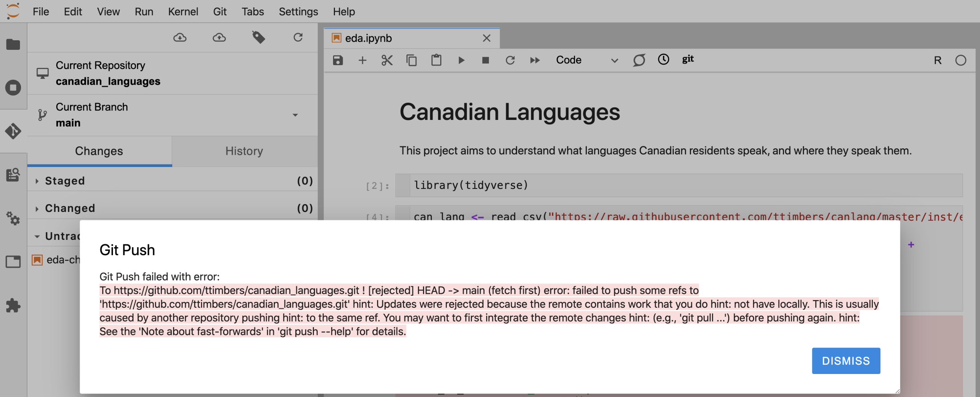The height and width of the screenshot is (397, 980).
Task: Click the Git pull cloud-download icon
Action: click(x=180, y=38)
